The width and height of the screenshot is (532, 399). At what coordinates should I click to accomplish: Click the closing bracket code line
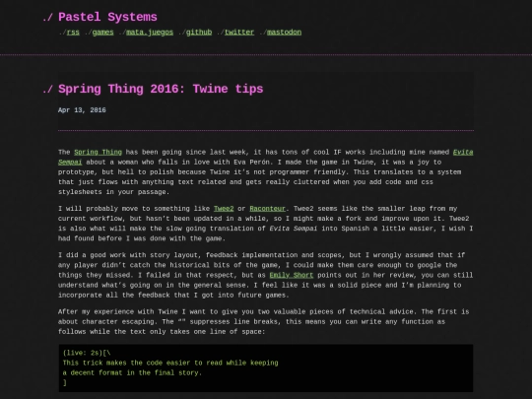click(x=65, y=382)
